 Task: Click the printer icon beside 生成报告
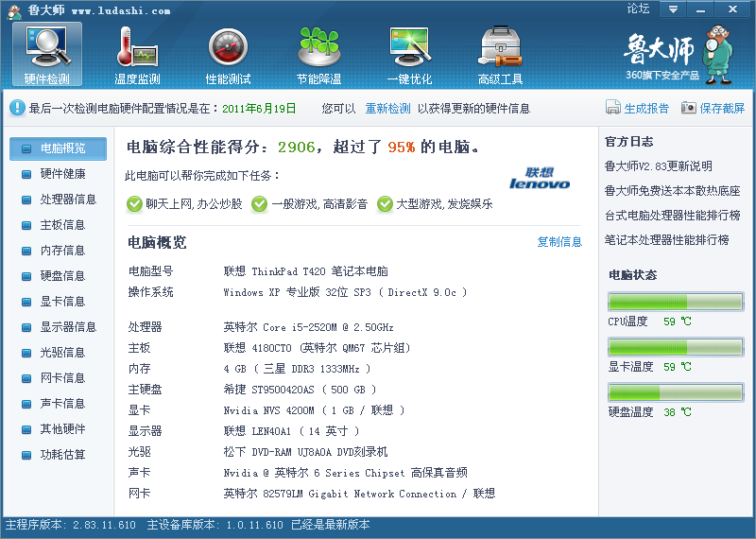(x=612, y=107)
